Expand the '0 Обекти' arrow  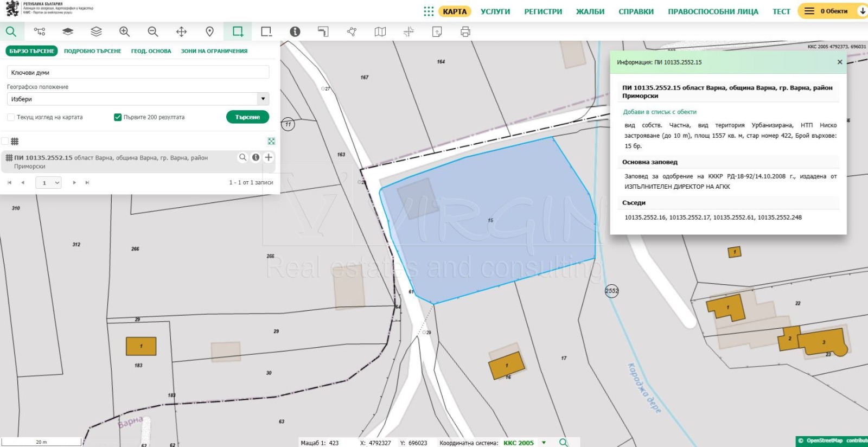862,11
